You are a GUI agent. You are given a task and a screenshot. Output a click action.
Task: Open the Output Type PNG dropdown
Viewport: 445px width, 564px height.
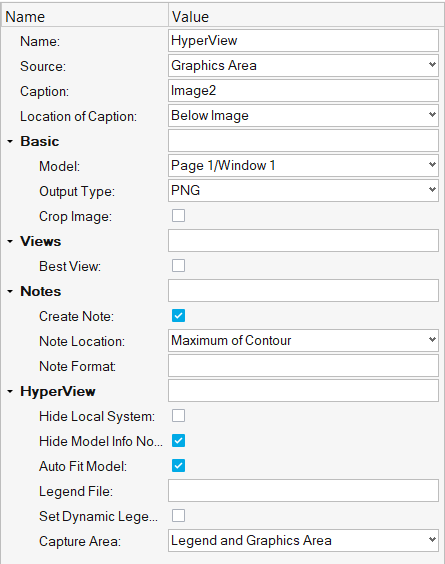tap(303, 190)
